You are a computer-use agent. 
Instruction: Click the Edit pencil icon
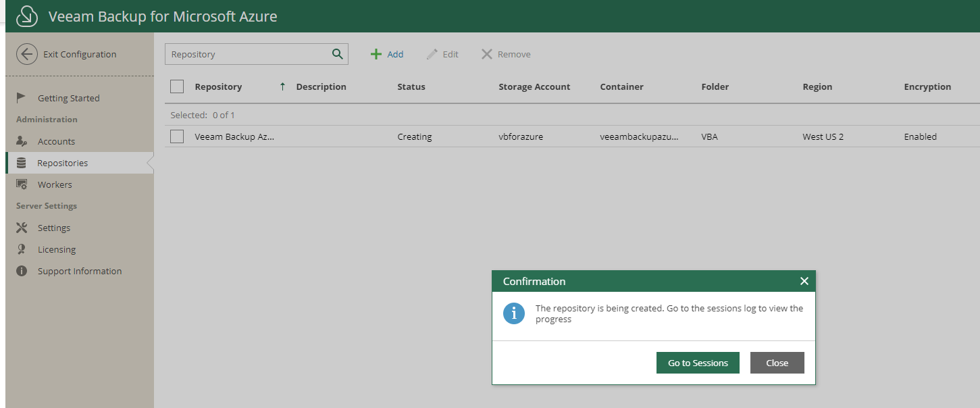(x=432, y=54)
